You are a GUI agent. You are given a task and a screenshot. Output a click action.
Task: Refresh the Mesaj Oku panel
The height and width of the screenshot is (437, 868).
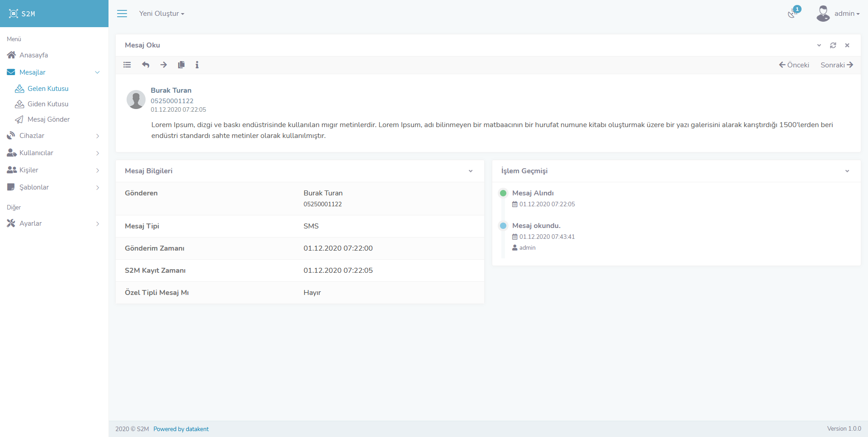pyautogui.click(x=833, y=45)
